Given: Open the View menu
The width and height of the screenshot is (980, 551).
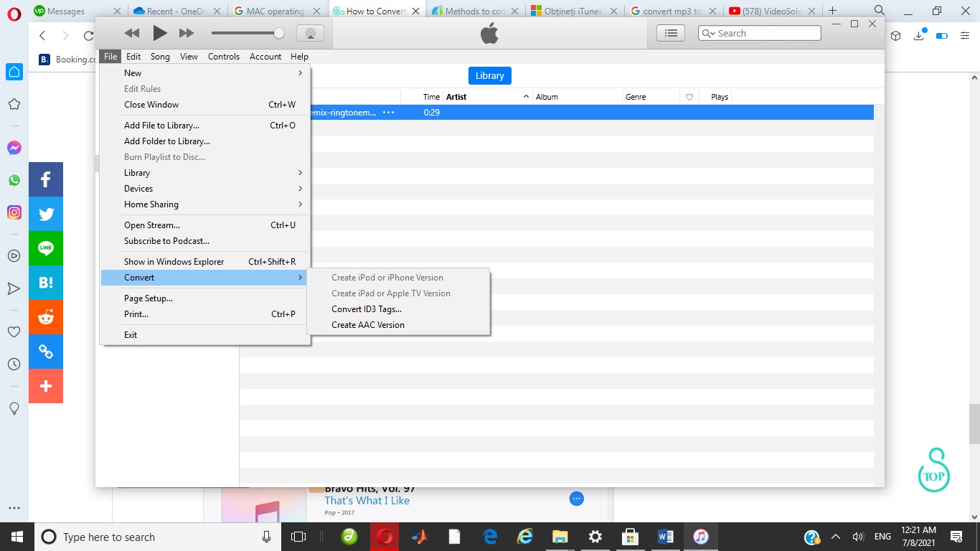Looking at the screenshot, I should (189, 57).
